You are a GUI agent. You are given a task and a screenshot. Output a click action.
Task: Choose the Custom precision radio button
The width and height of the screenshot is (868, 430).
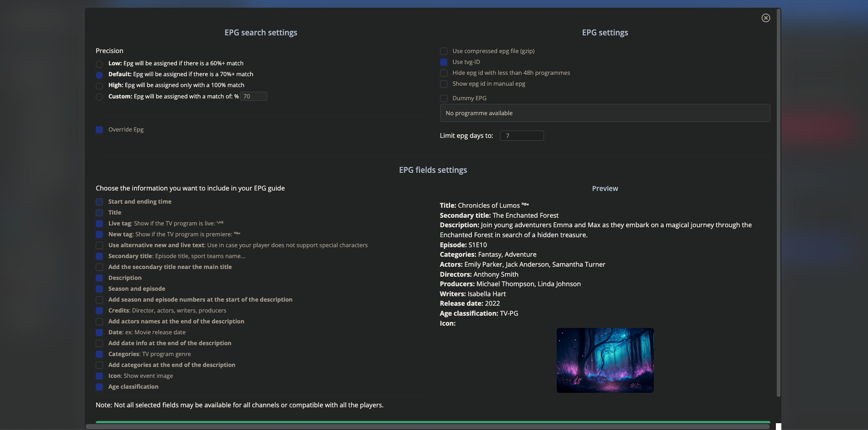[99, 97]
